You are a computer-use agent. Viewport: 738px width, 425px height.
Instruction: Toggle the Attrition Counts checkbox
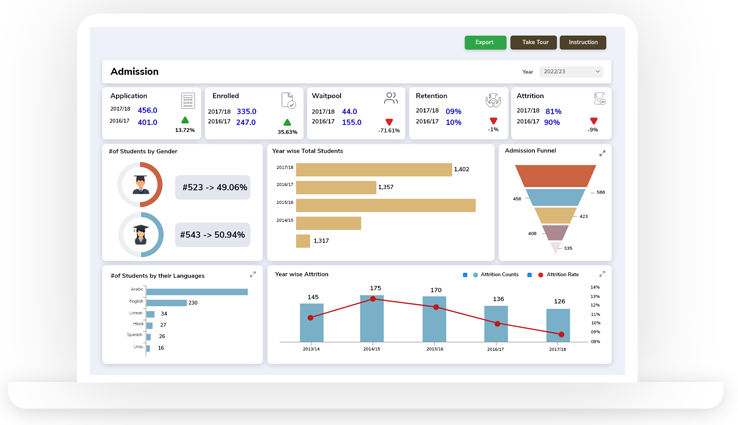pyautogui.click(x=465, y=275)
